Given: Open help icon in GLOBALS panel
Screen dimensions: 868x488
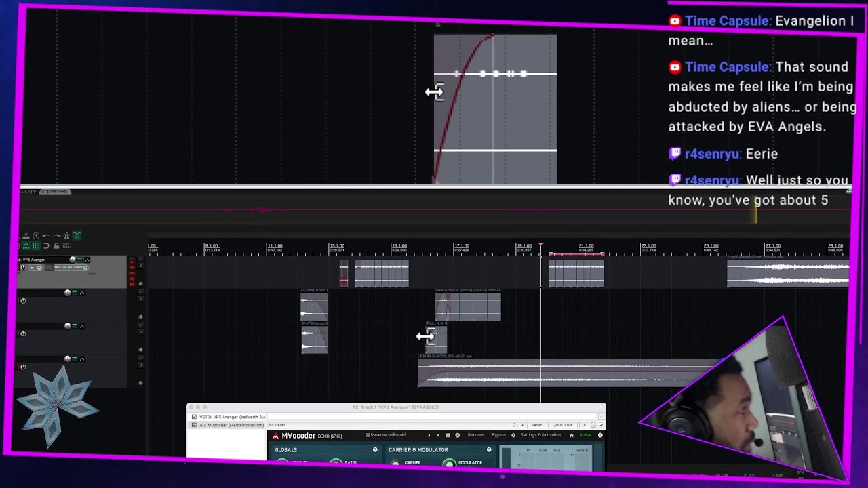Looking at the screenshot, I should 375,449.
